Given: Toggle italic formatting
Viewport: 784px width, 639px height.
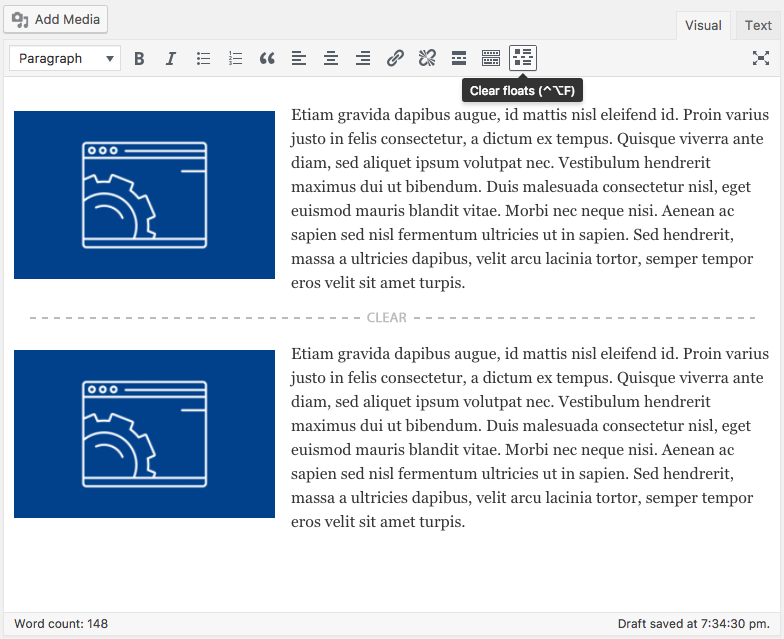Looking at the screenshot, I should [171, 58].
